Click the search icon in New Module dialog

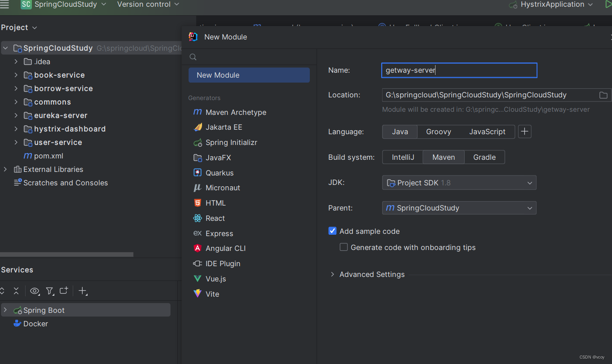click(193, 57)
